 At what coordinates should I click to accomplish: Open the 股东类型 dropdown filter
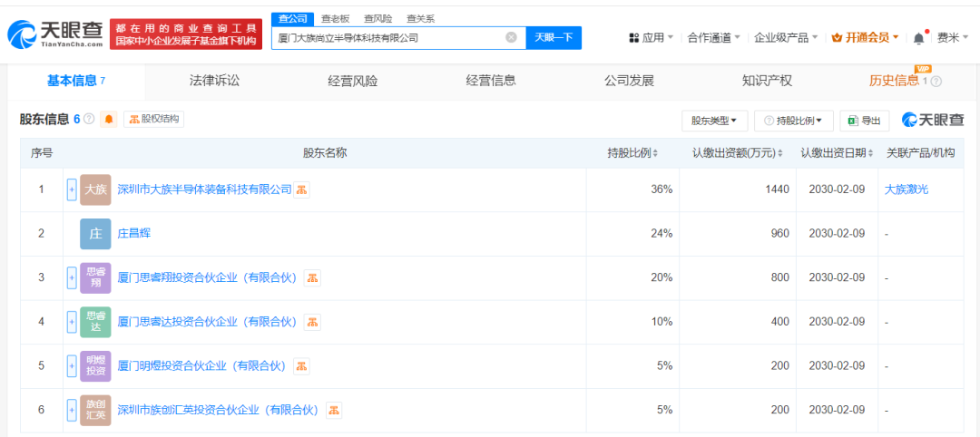click(x=714, y=120)
